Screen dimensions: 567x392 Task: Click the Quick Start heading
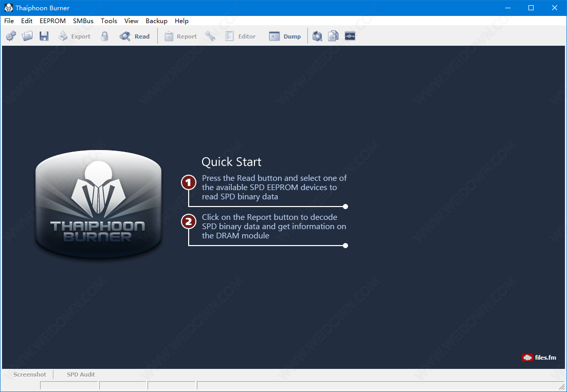tap(231, 162)
